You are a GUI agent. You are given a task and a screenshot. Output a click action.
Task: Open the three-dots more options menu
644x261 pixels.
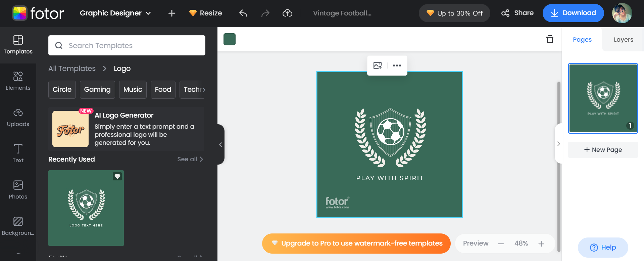click(397, 66)
